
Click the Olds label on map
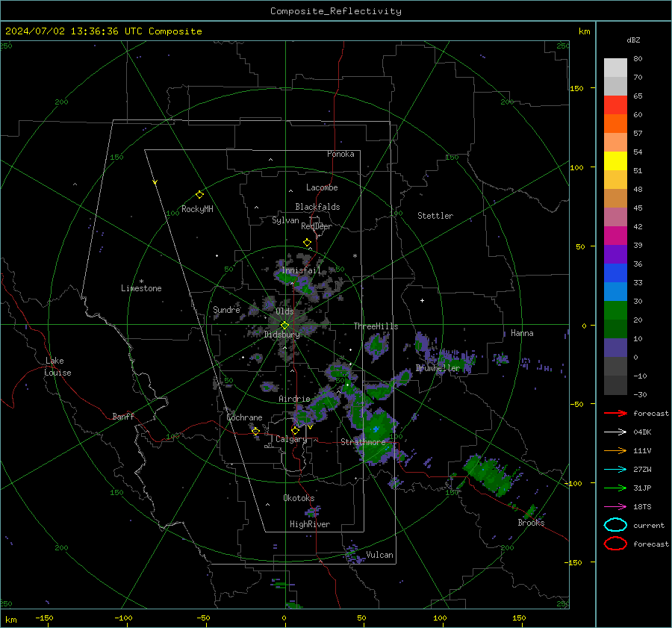[x=284, y=311]
